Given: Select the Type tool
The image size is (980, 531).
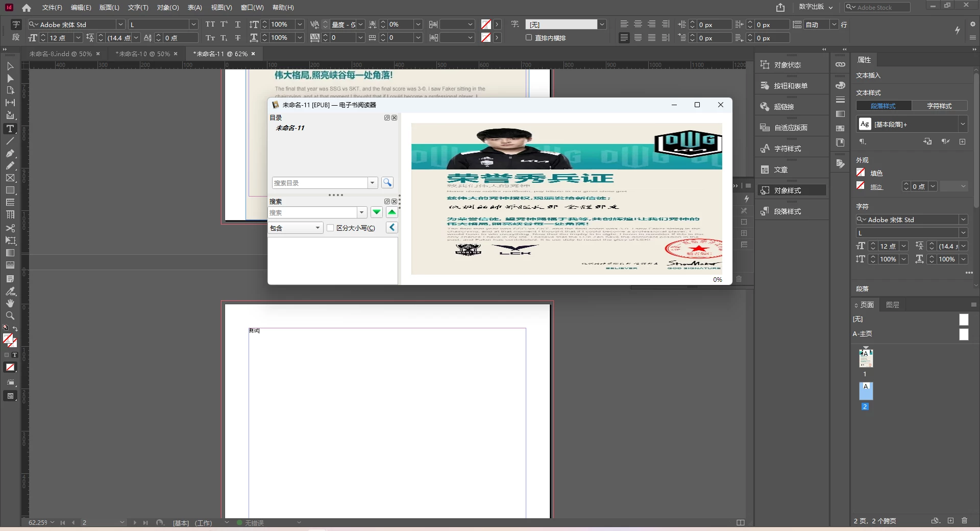Looking at the screenshot, I should click(10, 129).
